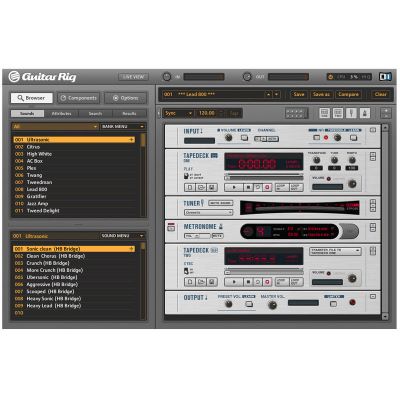Image resolution: width=400 pixels, height=400 pixels.
Task: Show the metronome via toolbar metronome icon
Action: click(x=365, y=113)
